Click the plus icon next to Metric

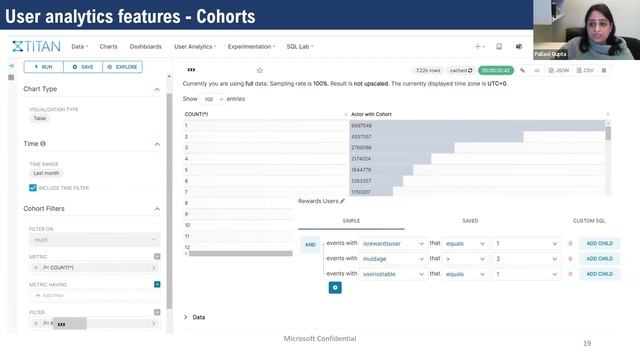[x=157, y=256]
